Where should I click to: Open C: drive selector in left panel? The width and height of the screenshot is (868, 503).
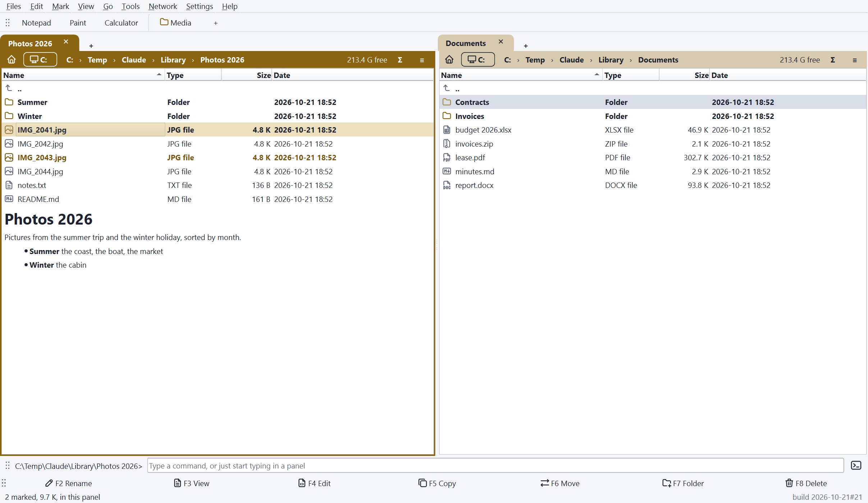pos(40,60)
